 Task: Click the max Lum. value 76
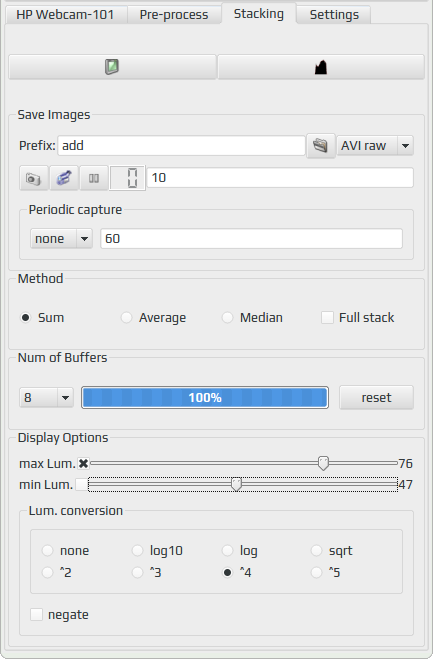coord(406,464)
